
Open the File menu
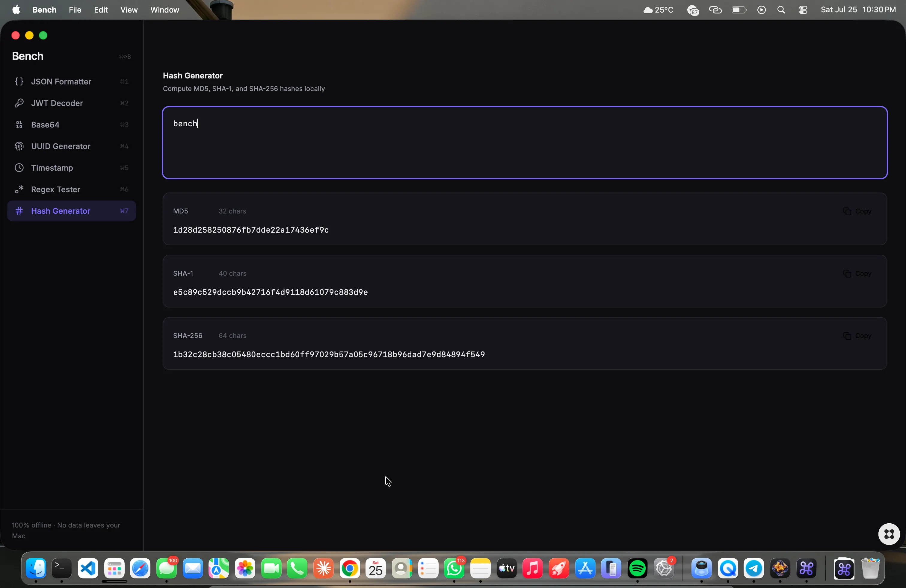[x=75, y=10]
